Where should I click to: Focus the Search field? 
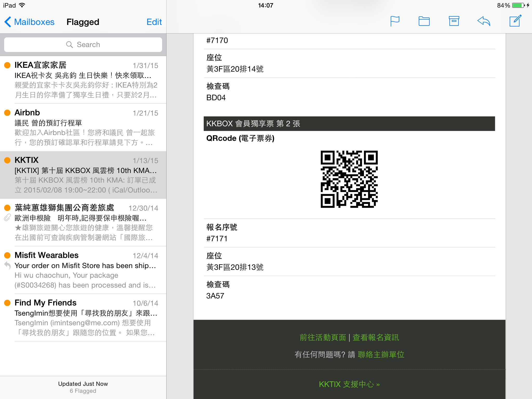click(x=83, y=44)
